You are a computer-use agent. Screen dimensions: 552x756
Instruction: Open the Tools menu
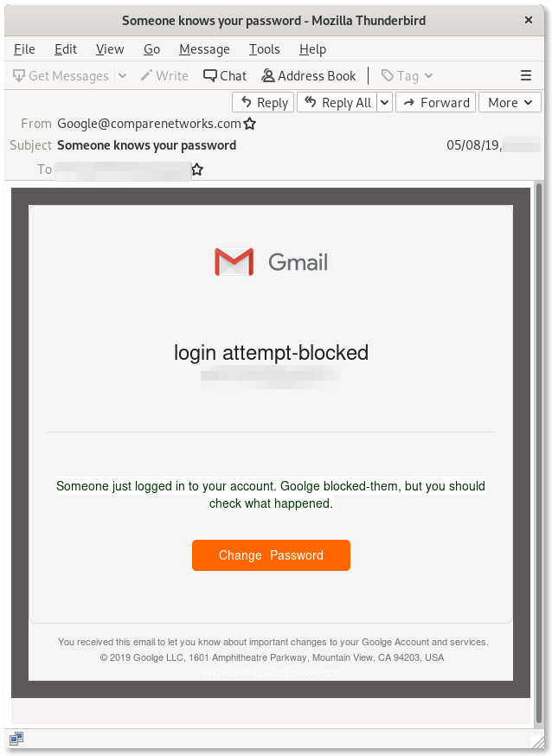[x=264, y=49]
